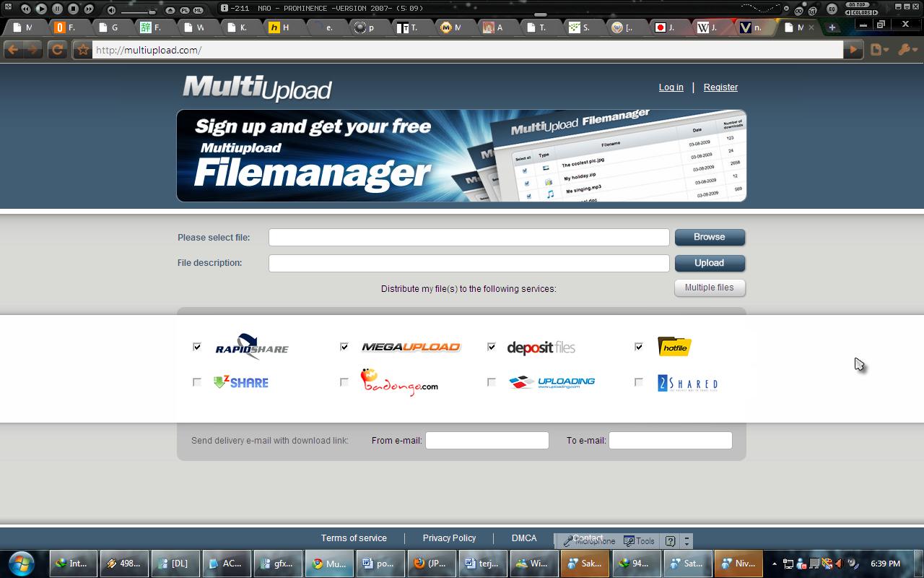Click the 'Please select file' input

point(469,237)
